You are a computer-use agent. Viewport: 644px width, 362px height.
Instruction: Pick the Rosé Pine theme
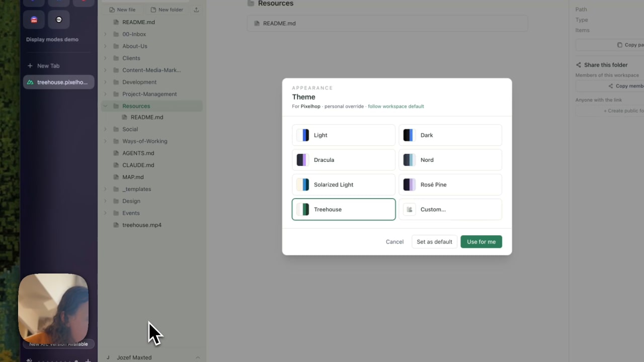pyautogui.click(x=450, y=185)
